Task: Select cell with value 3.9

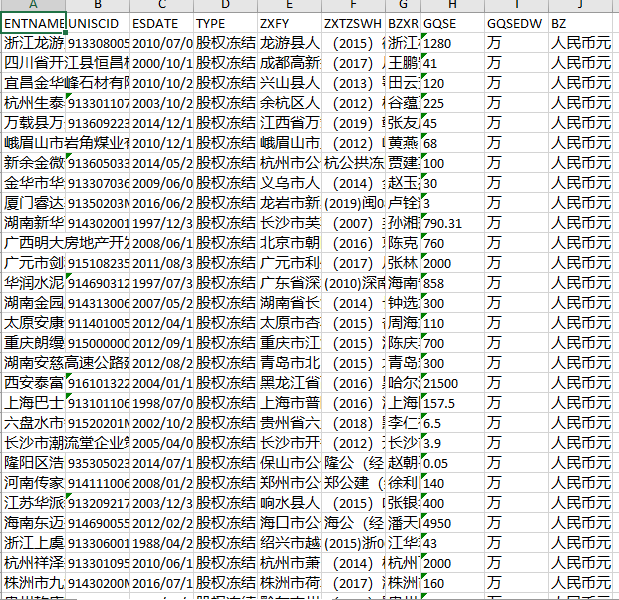Action: click(x=453, y=443)
